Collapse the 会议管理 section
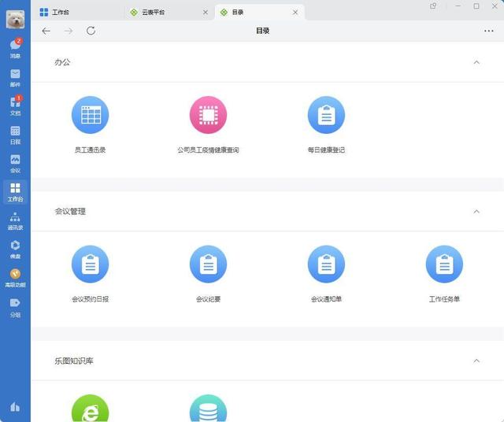504x422 pixels. coord(476,212)
